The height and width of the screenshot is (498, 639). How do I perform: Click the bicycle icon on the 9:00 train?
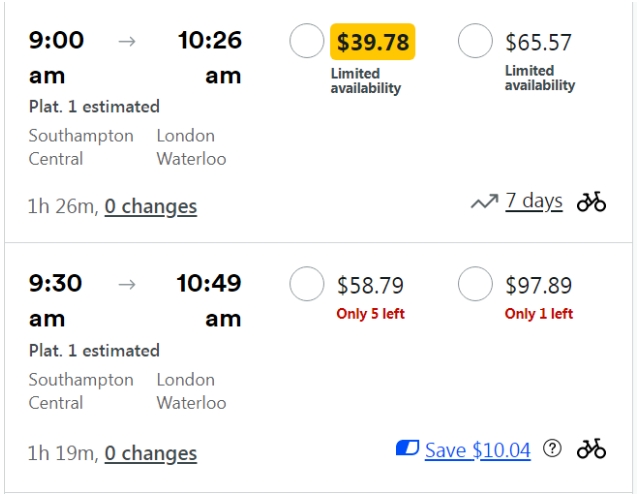click(591, 202)
